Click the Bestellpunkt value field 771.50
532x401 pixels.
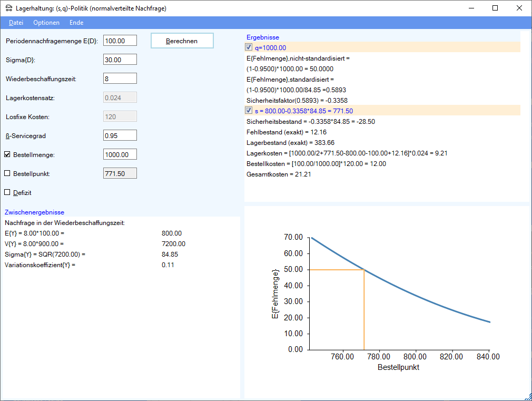click(x=120, y=173)
